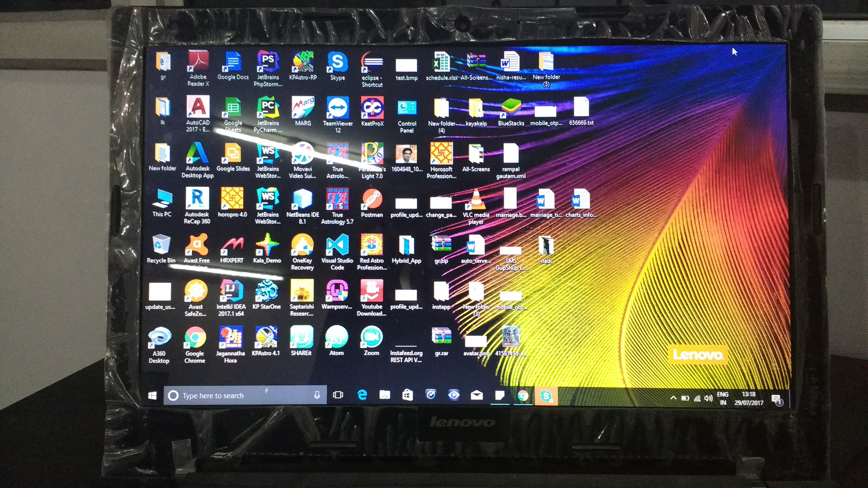This screenshot has height=488, width=868.
Task: Launch NetBeans IDE 8.1 shortcut
Action: [x=303, y=206]
